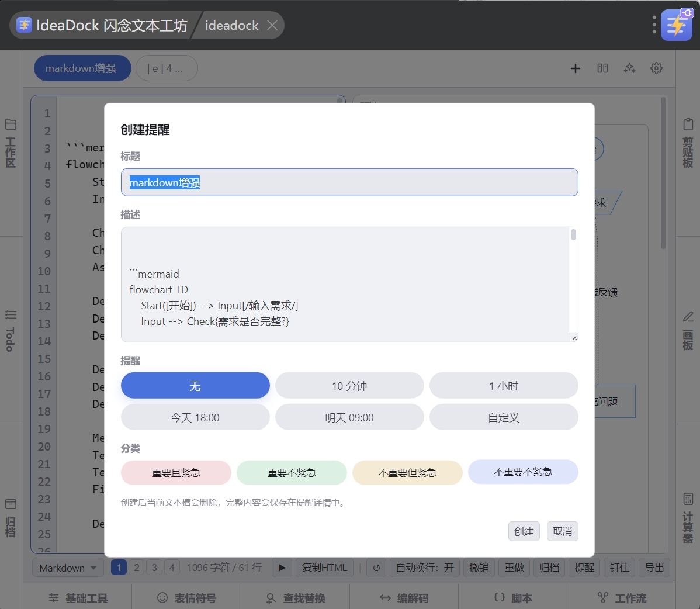
Task: Open the 表情符号 bottom tab
Action: click(x=186, y=598)
